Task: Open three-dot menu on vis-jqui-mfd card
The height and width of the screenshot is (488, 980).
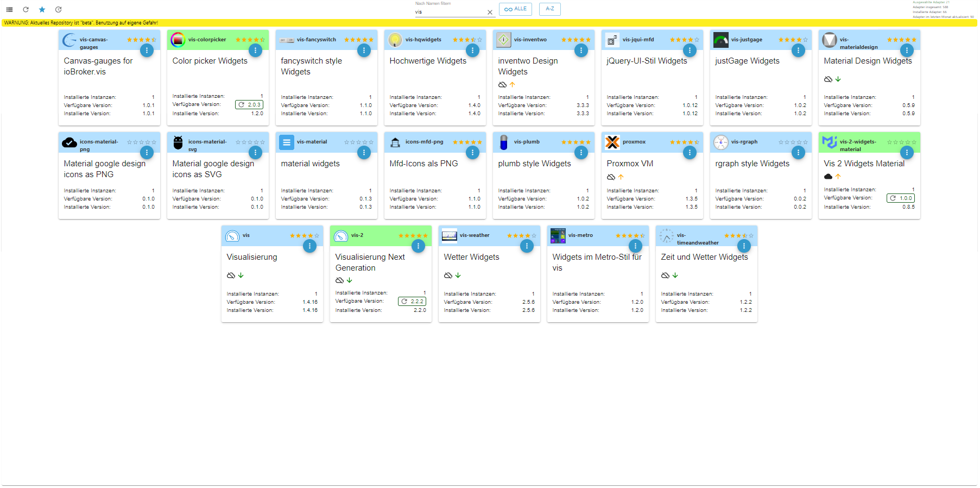Action: tap(690, 51)
